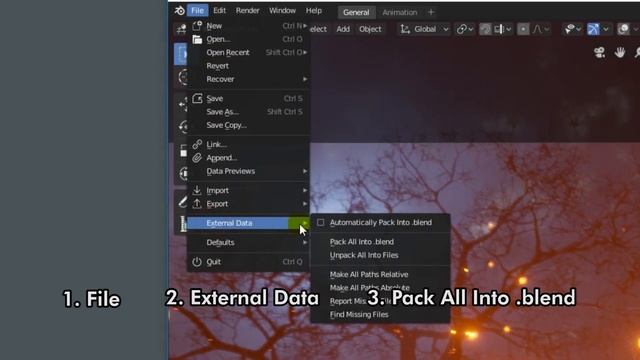Click the camera view icon
This screenshot has width=640, height=360.
[x=600, y=52]
